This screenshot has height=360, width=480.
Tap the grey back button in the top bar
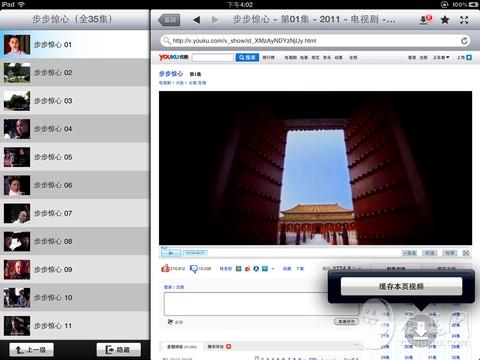coord(169,20)
